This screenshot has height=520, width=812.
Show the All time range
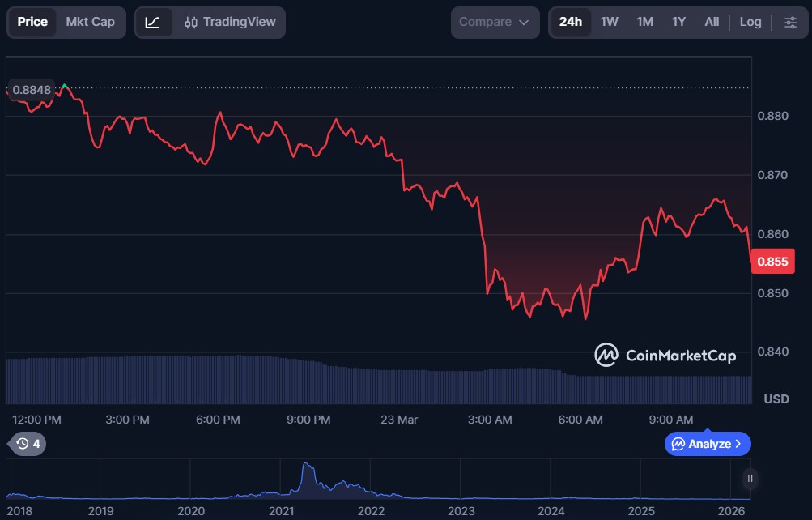tap(712, 22)
